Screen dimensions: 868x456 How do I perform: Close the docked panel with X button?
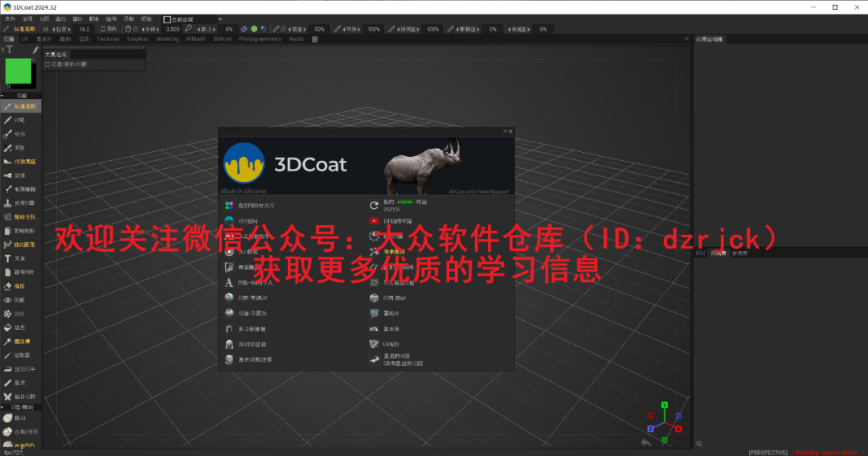686,39
